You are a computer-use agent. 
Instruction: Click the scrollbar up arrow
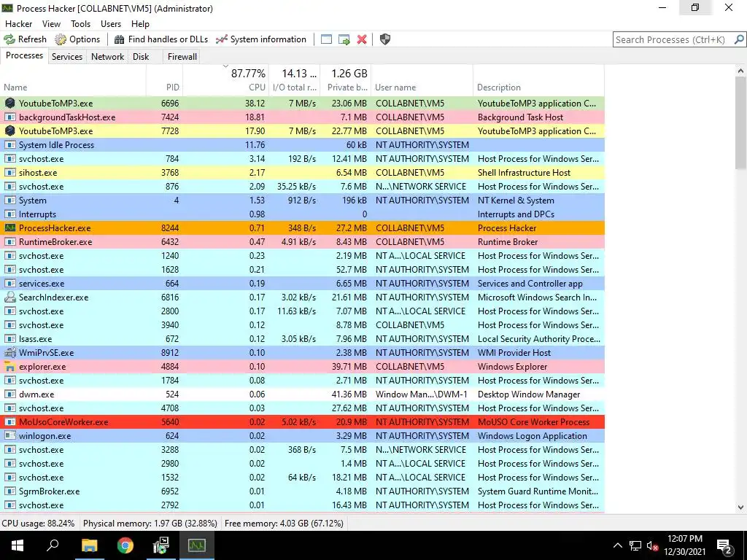coord(740,71)
